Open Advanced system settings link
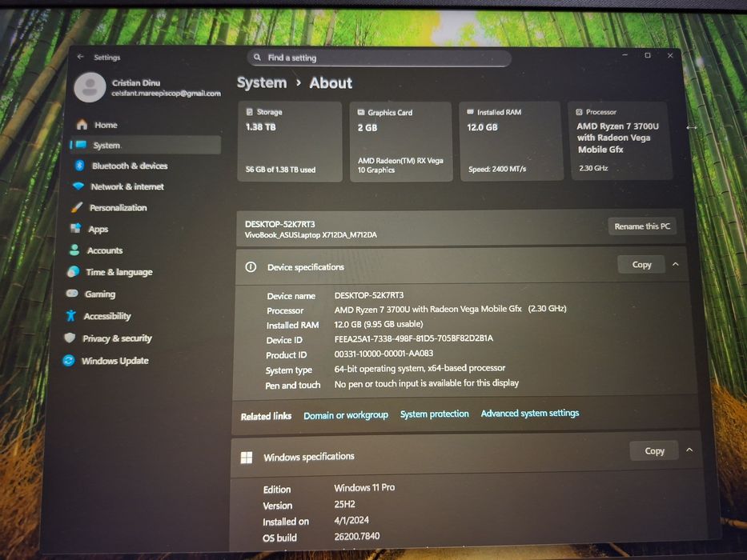This screenshot has width=747, height=560. click(530, 414)
